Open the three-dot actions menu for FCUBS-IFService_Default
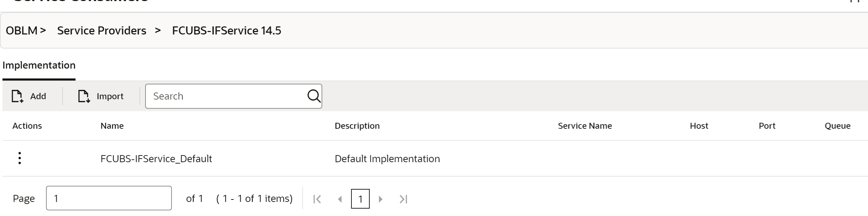Screen dimensions: 868x216 coord(20,158)
